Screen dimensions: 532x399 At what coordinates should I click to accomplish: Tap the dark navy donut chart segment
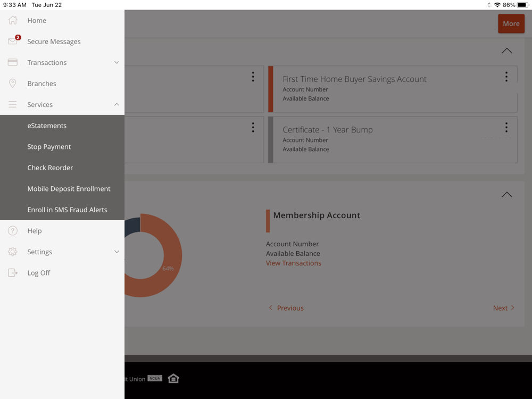click(132, 226)
